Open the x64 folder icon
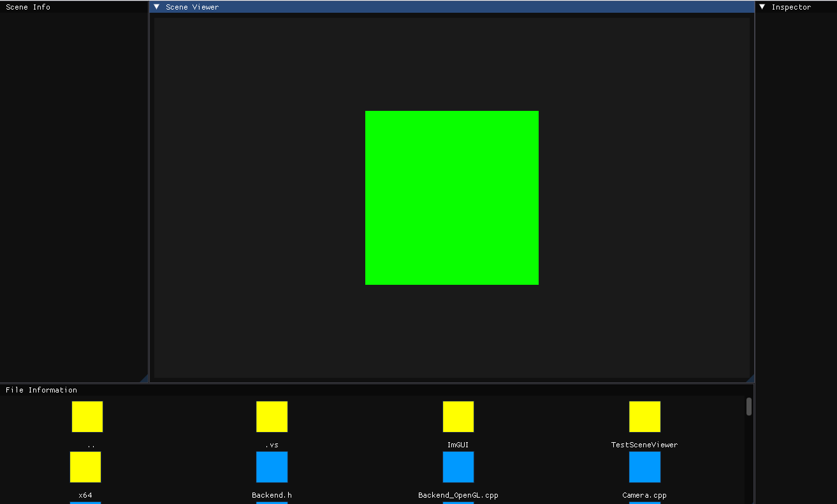This screenshot has width=837, height=504. [x=85, y=467]
